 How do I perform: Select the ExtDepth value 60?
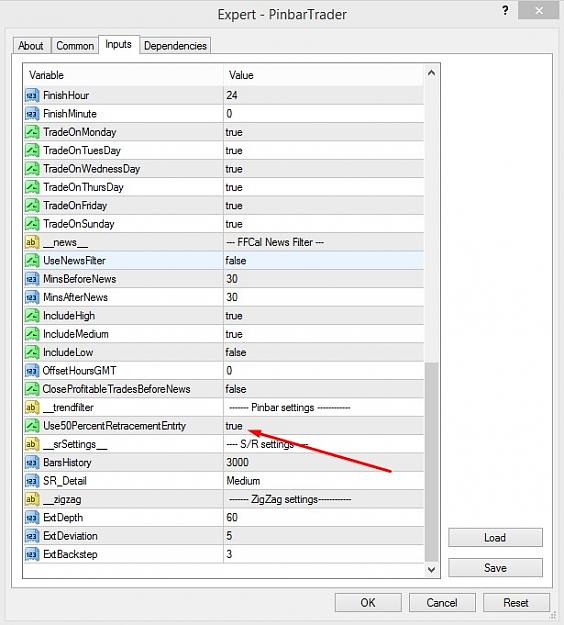point(232,517)
